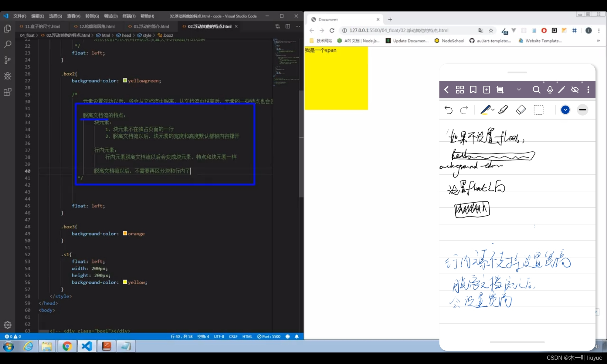Open the editor more actions ellipsis
Screen dimensions: 607x364
coord(298,26)
